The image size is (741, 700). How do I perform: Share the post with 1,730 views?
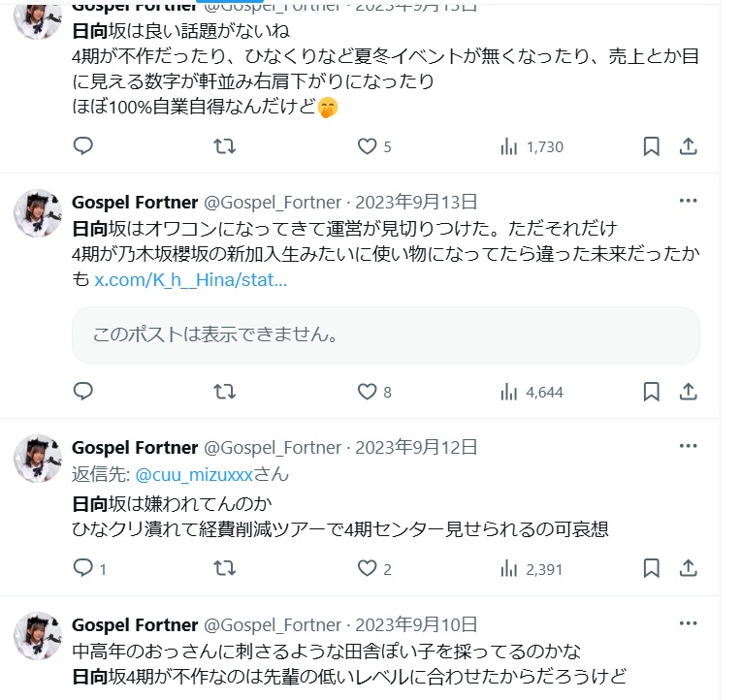688,147
